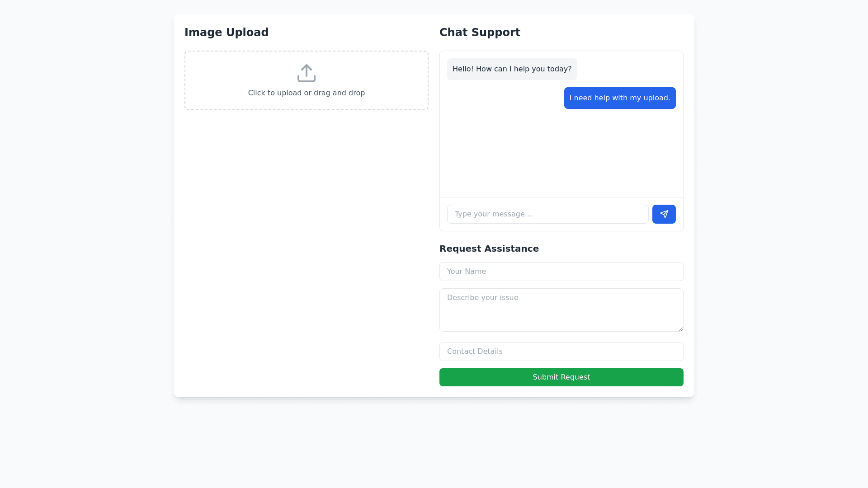This screenshot has height=488, width=868.
Task: Click the upload arrow icon
Action: point(307,73)
